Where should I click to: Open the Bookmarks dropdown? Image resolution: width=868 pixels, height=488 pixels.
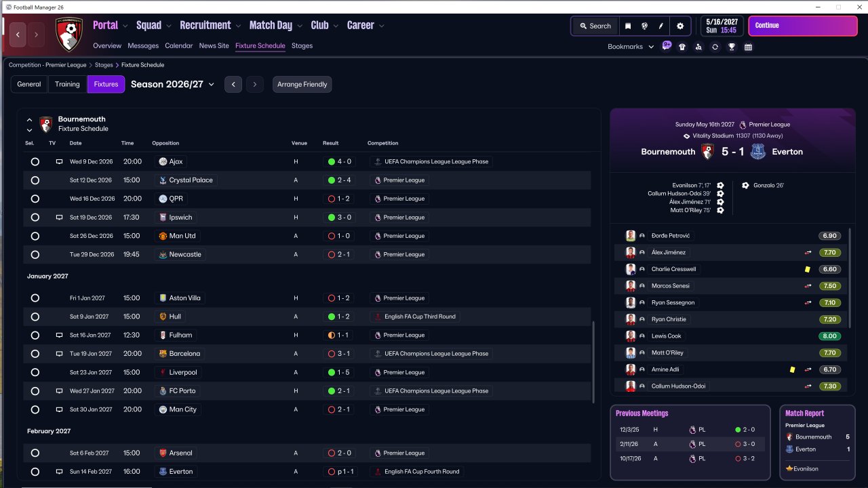(631, 47)
